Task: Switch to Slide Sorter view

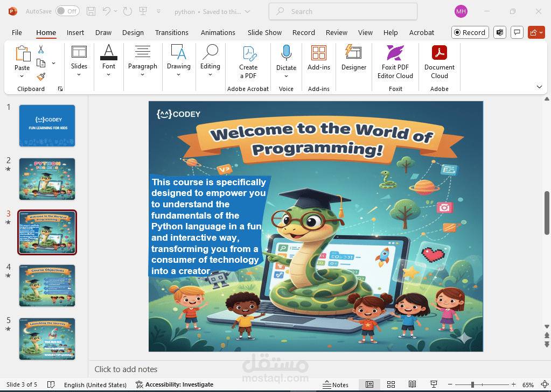Action: [x=390, y=384]
